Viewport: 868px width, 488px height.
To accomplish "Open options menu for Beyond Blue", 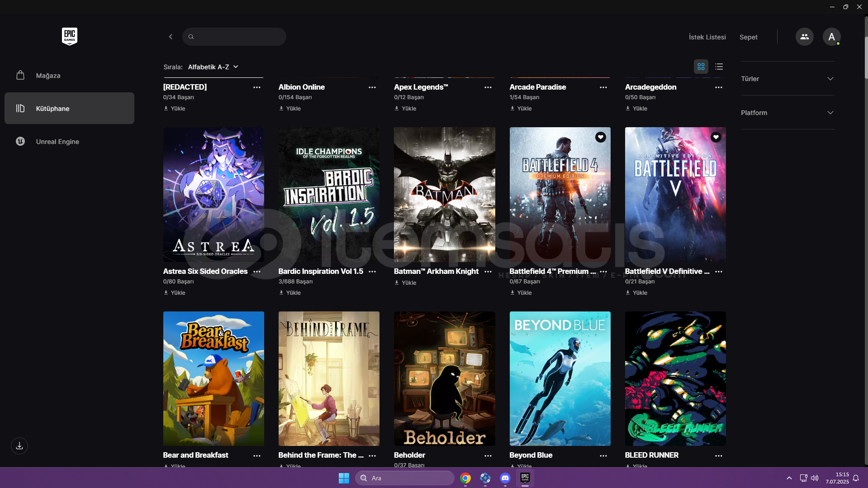I will click(603, 455).
